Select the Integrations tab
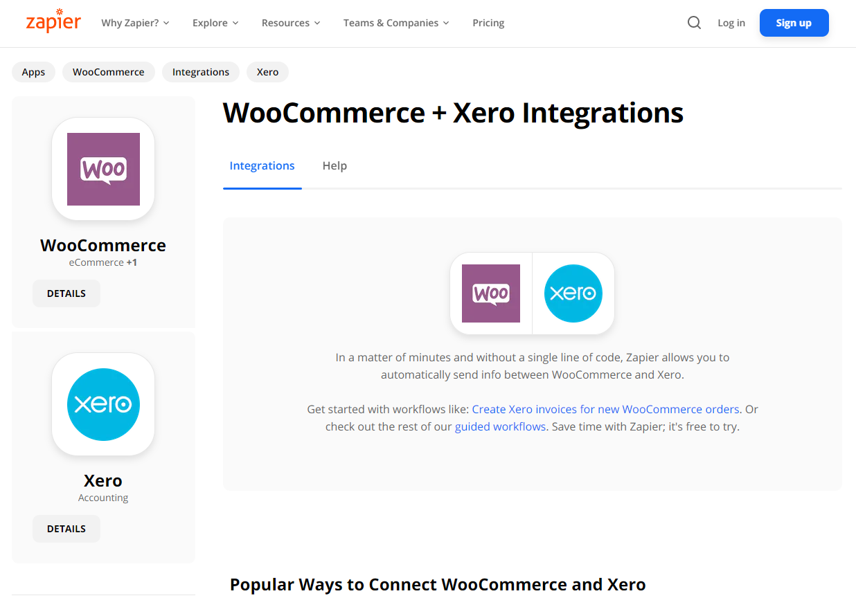Screen dimensions: 856x616 (x=262, y=166)
